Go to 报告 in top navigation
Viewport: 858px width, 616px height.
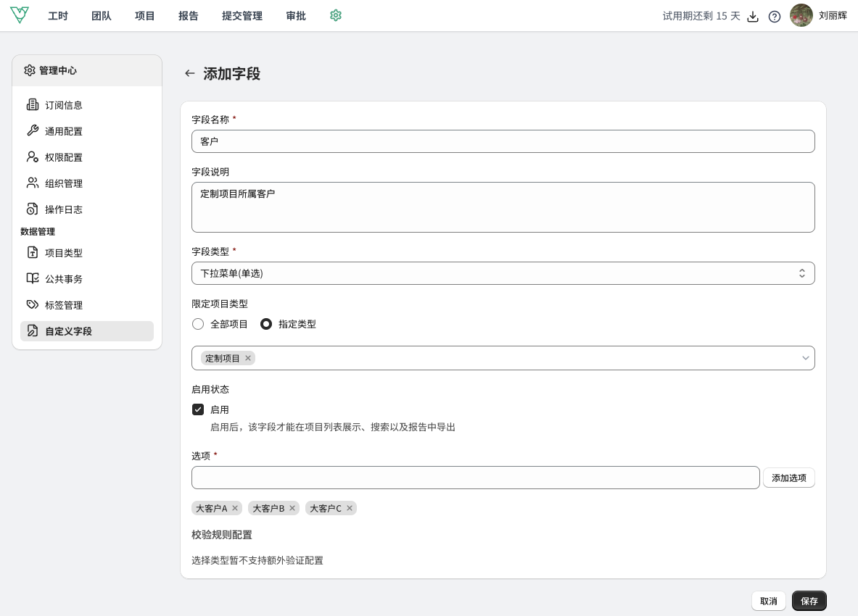point(189,16)
